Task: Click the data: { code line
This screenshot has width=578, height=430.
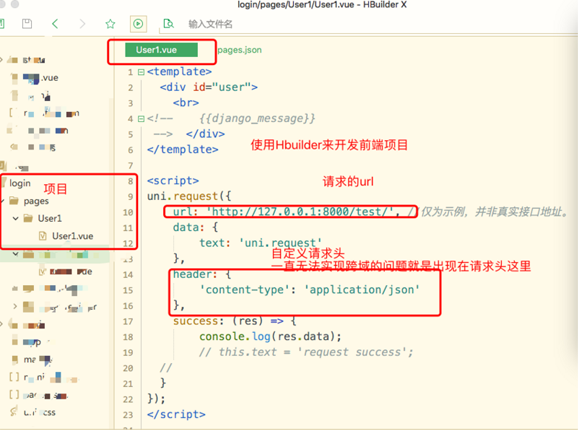Action: click(x=195, y=227)
